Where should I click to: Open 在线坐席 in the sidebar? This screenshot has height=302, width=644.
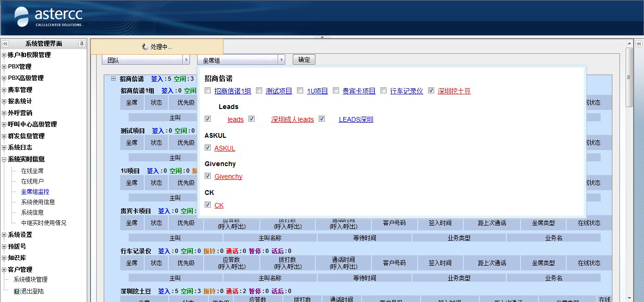coord(32,171)
